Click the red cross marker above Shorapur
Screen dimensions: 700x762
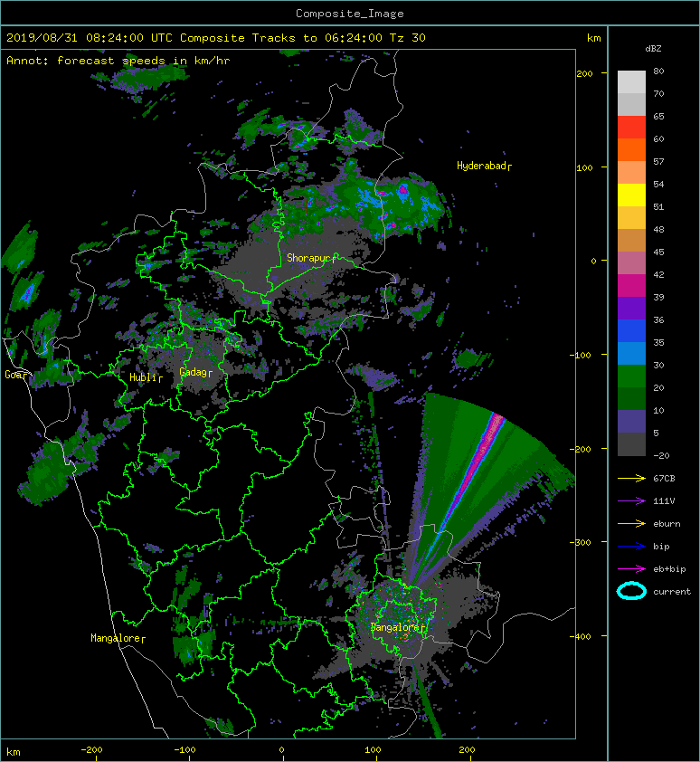(307, 206)
